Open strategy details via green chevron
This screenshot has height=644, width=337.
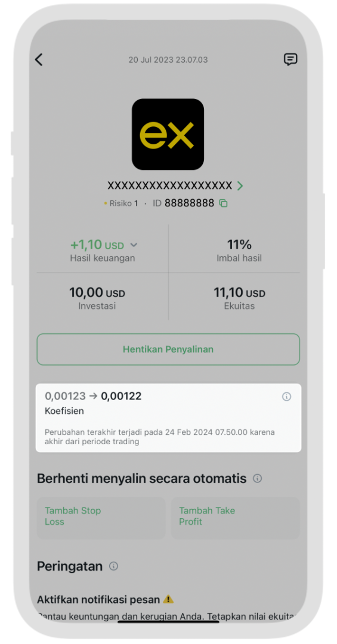pyautogui.click(x=240, y=185)
